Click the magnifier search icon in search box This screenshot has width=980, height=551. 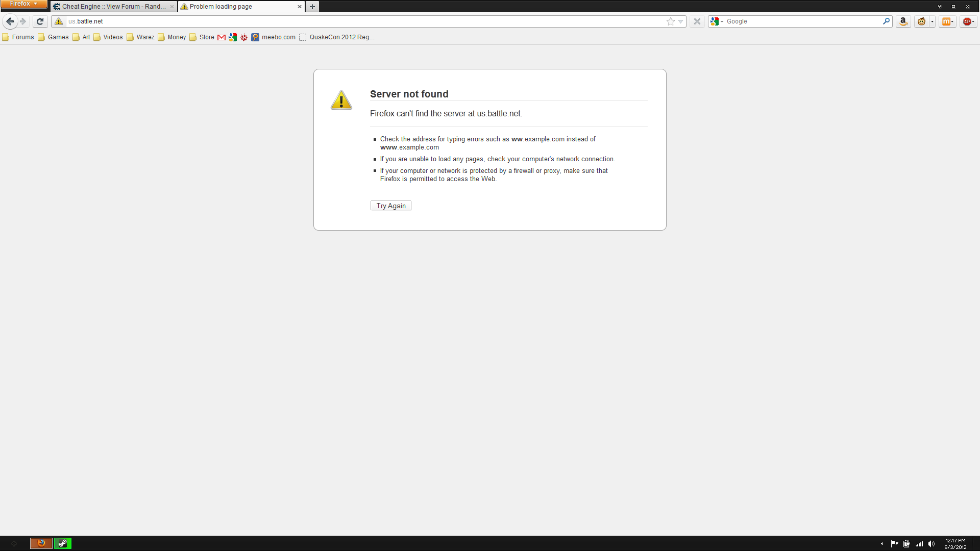(x=887, y=21)
